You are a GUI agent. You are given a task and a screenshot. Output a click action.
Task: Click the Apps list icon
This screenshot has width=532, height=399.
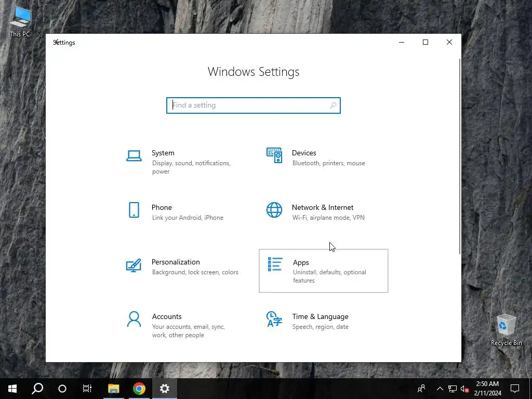pyautogui.click(x=275, y=264)
